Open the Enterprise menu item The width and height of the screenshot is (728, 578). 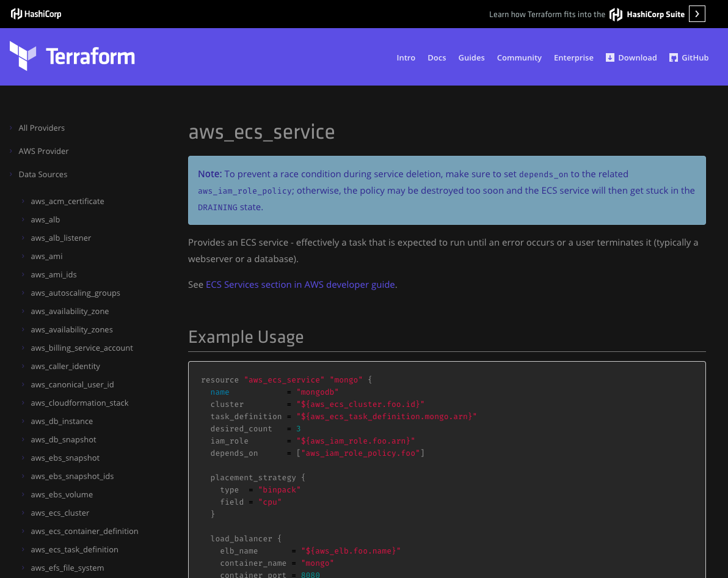[573, 57]
